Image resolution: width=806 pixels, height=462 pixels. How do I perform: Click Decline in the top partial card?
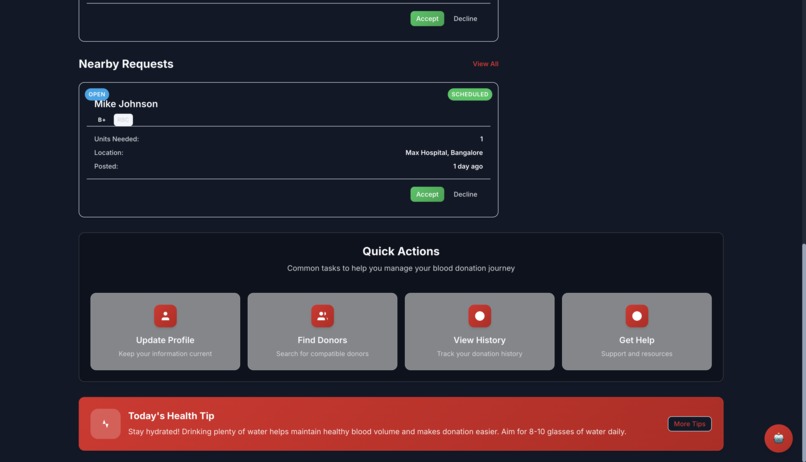point(465,19)
